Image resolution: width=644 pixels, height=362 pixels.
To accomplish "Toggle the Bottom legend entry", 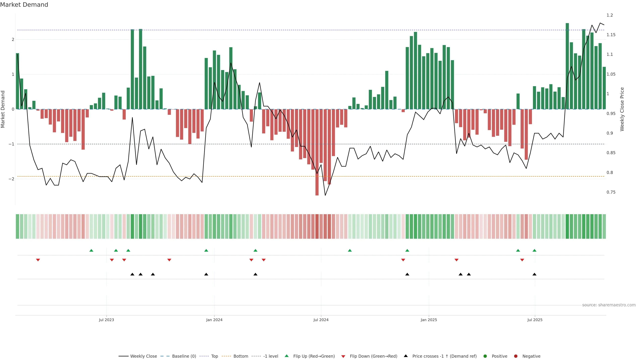I will coord(240,356).
